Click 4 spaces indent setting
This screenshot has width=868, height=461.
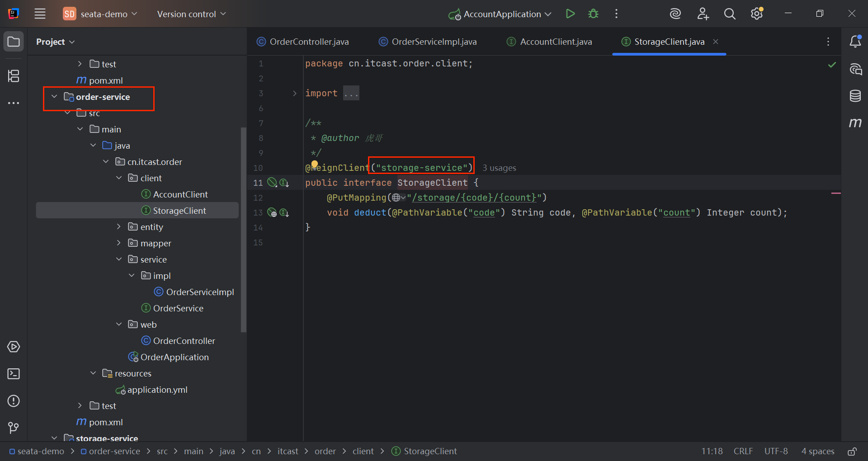(818, 451)
